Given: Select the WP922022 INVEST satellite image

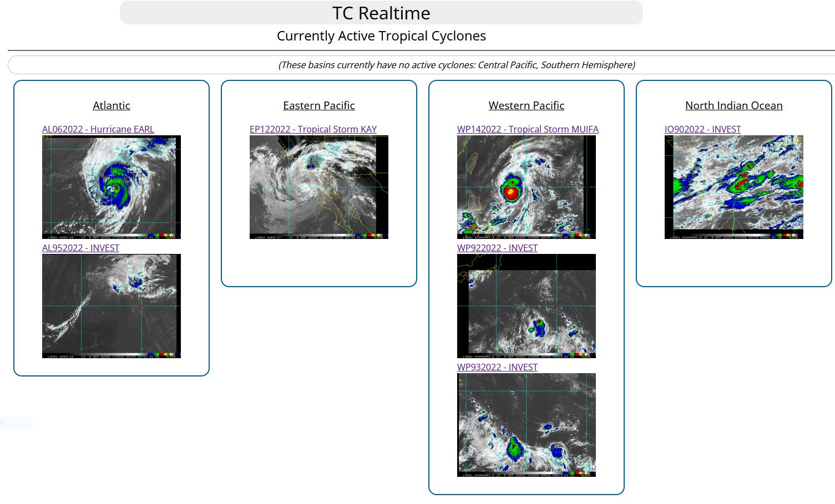Looking at the screenshot, I should coord(527,306).
